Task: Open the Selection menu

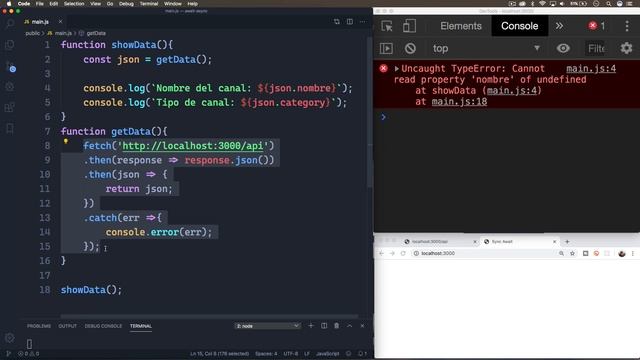Action: [x=74, y=4]
